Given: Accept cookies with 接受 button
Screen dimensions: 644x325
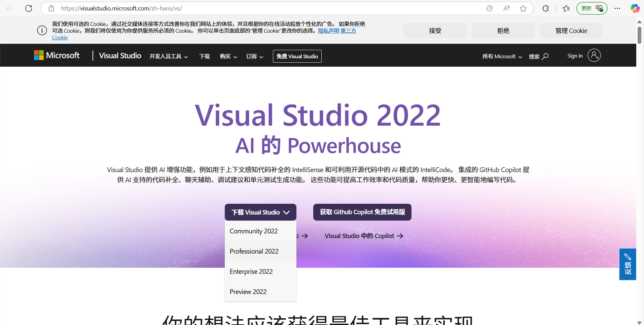Looking at the screenshot, I should pos(435,31).
